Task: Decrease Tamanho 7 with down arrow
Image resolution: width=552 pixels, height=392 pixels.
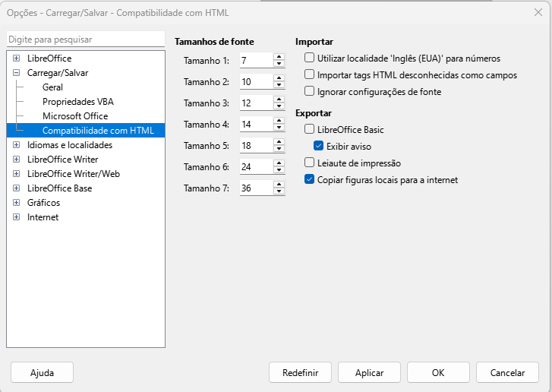Action: click(x=279, y=191)
